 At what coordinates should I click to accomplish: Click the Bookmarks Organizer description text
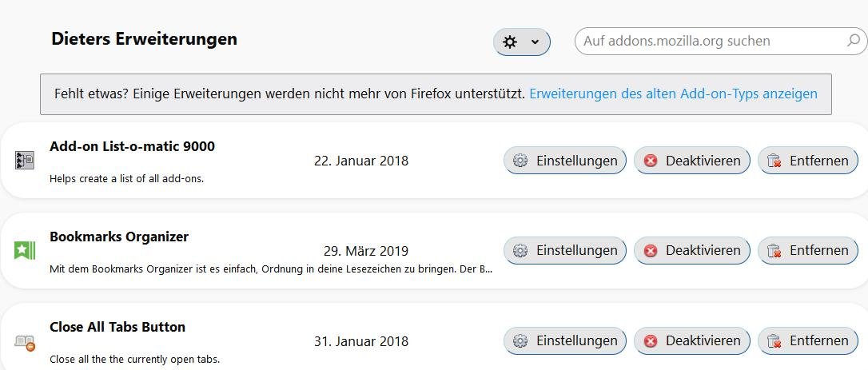tap(270, 269)
